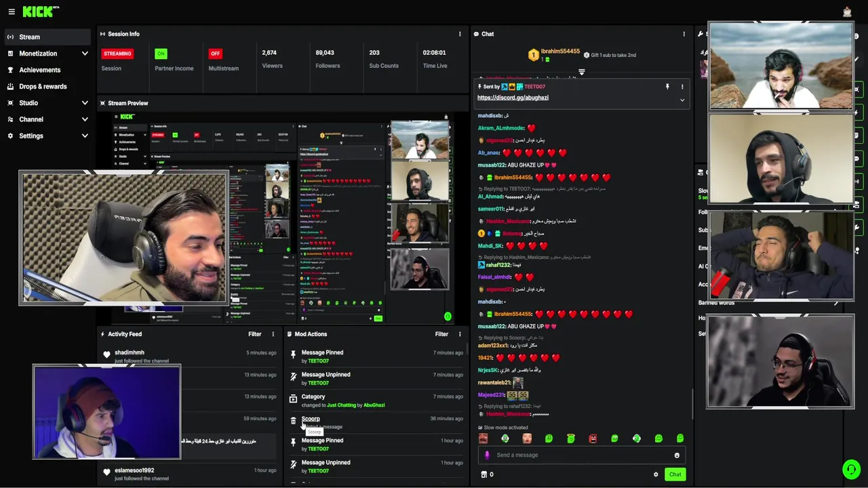Open Session Info three-dot menu
Screen dimensions: 868x488
(460, 34)
